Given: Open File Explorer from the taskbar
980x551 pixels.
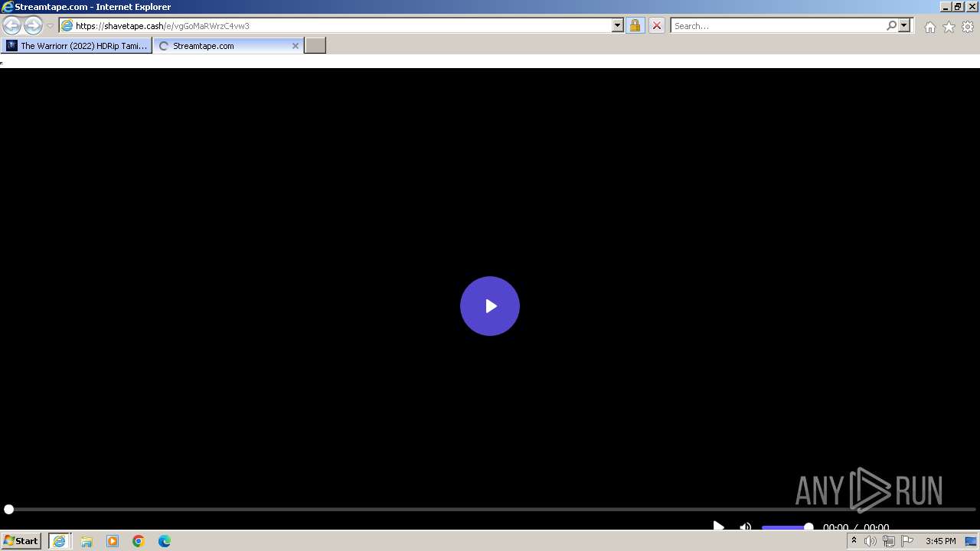Looking at the screenshot, I should 87,541.
